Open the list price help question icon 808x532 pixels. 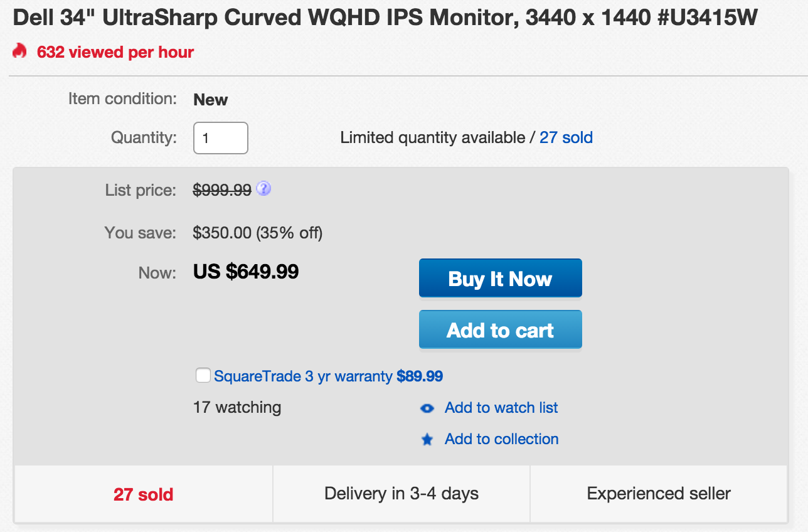click(264, 189)
